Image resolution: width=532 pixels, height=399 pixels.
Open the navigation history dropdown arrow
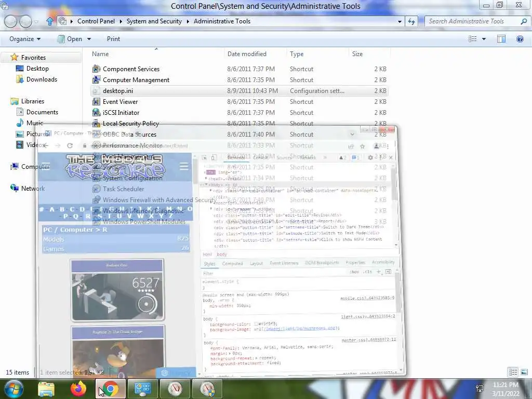coord(36,22)
